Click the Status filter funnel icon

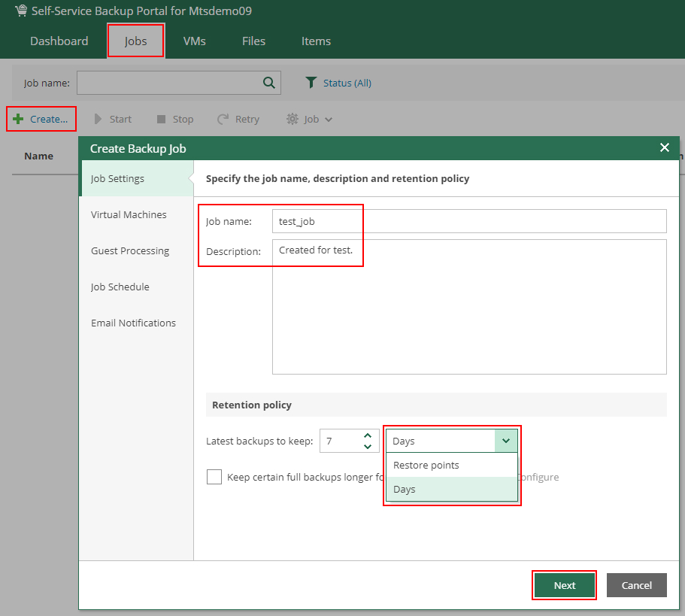311,83
